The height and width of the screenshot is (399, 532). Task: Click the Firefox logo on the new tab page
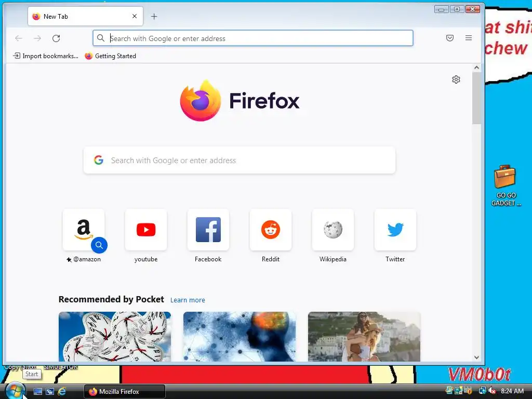(201, 101)
